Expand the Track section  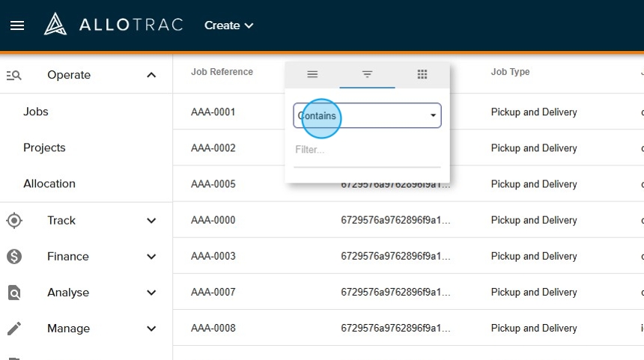151,221
